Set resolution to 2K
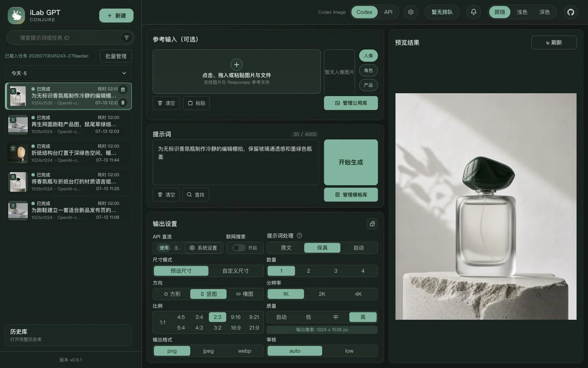588x368 pixels. pyautogui.click(x=322, y=294)
